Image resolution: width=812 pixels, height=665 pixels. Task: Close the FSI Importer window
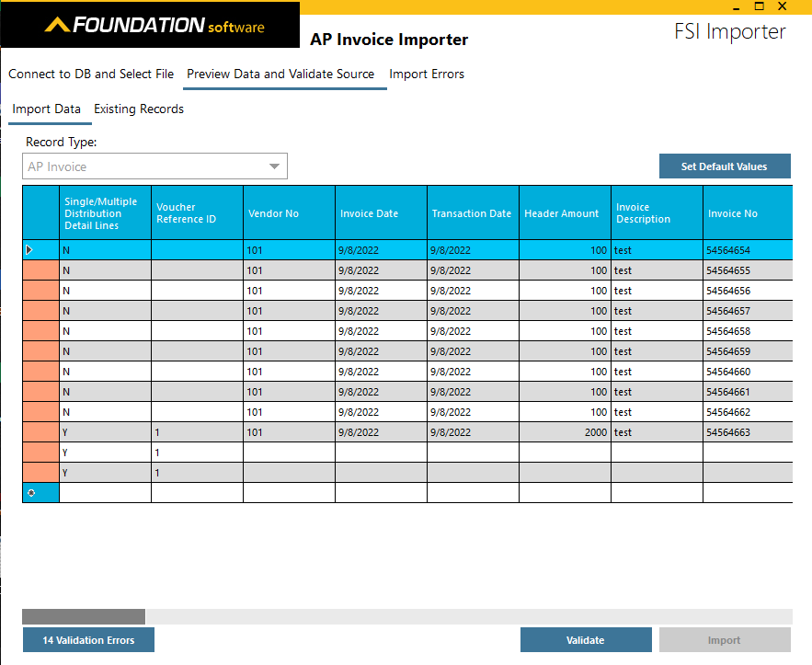tap(783, 6)
